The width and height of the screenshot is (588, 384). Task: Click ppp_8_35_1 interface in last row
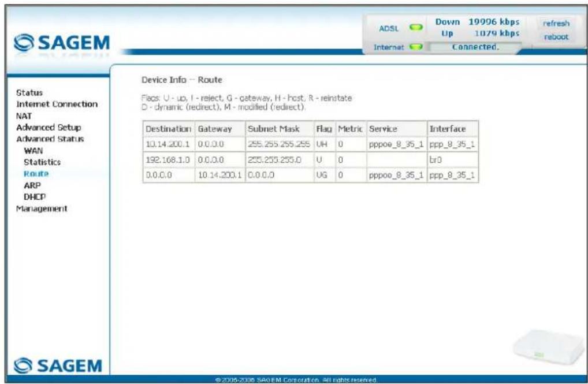(x=452, y=175)
